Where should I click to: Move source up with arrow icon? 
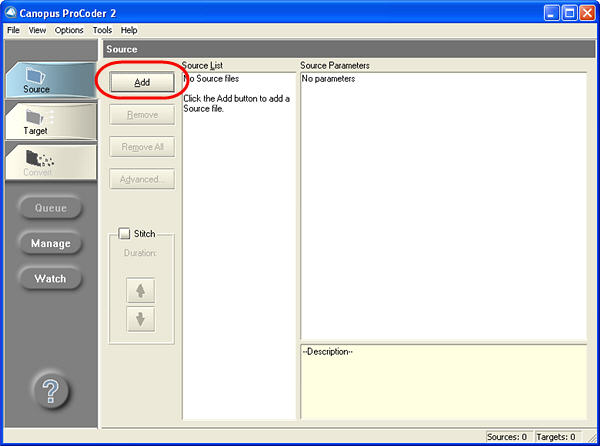point(141,291)
